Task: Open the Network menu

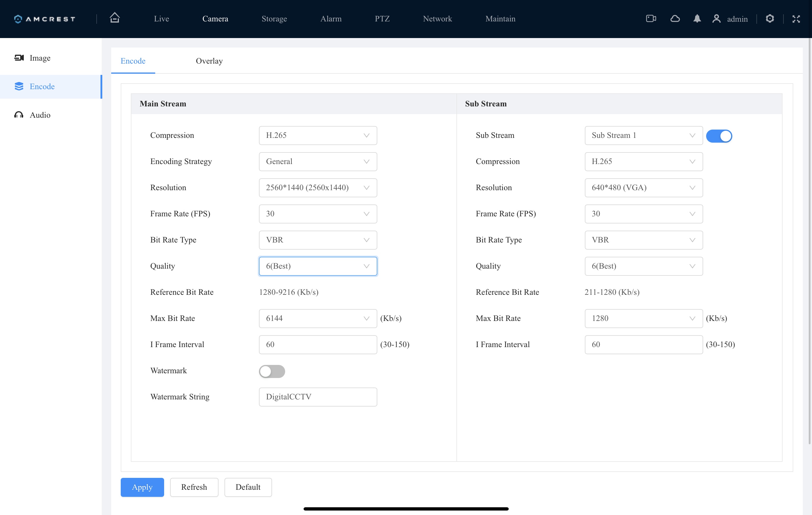Action: coord(437,19)
